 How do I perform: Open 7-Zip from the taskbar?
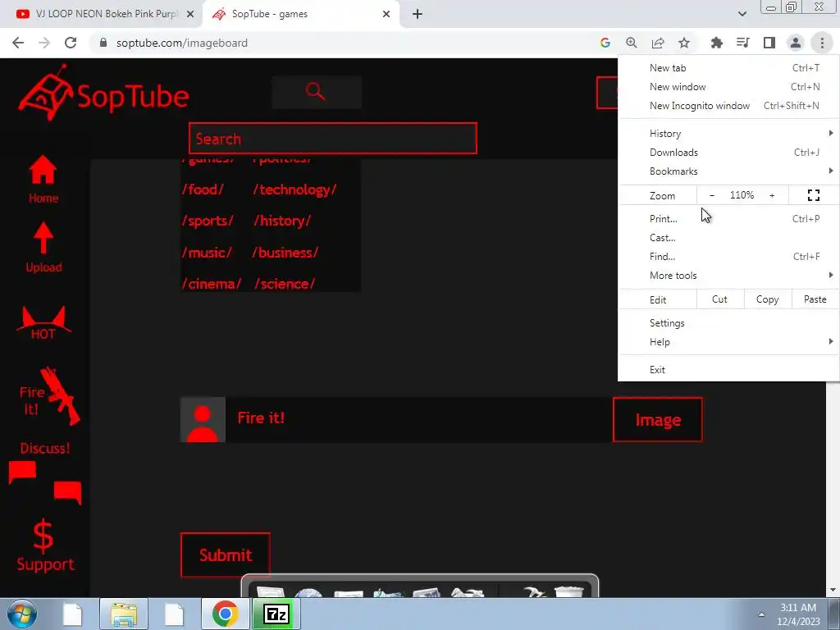point(276,614)
